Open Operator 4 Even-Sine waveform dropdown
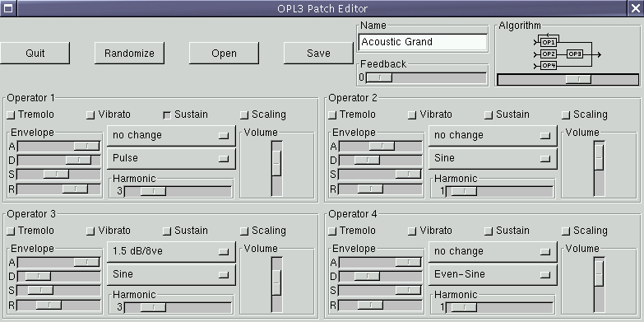The width and height of the screenshot is (644, 322). (x=493, y=274)
